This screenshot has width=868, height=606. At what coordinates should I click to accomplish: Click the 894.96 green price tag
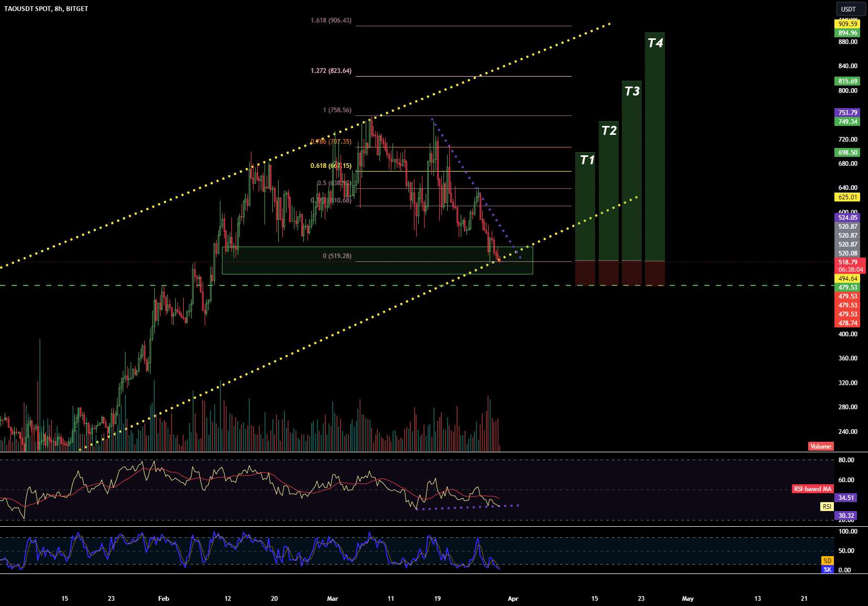pos(848,33)
